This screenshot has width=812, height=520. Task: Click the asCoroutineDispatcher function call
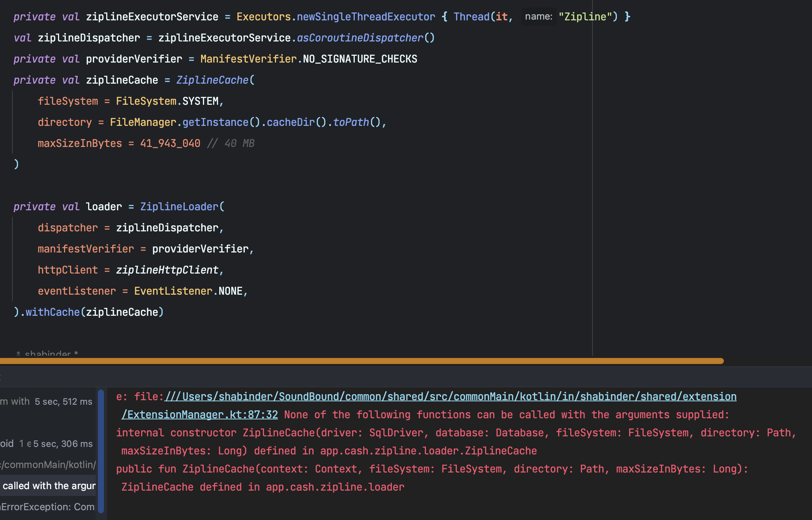pyautogui.click(x=360, y=38)
